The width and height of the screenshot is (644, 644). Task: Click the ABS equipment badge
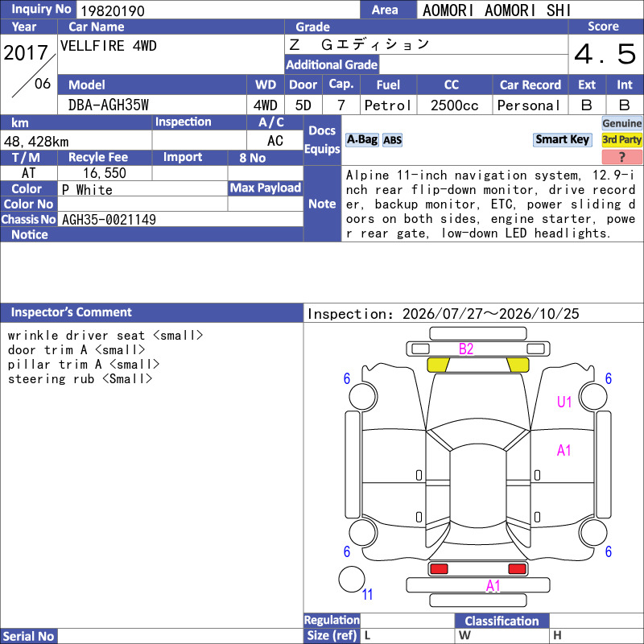(392, 140)
